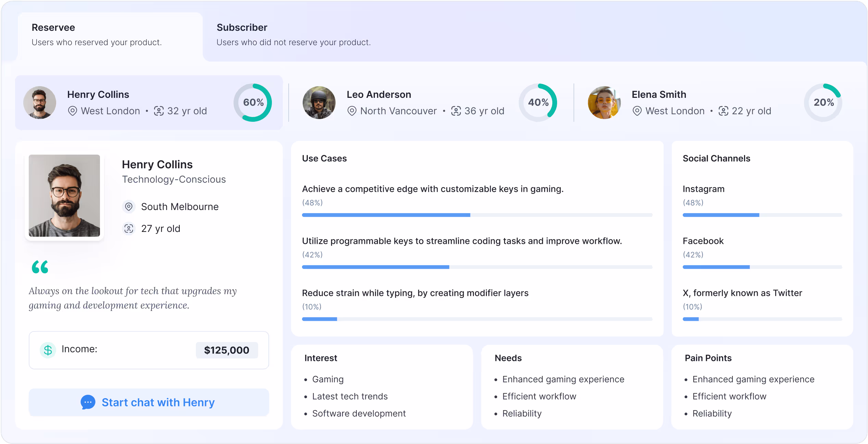Click the age icon next to 27 yr old

pyautogui.click(x=129, y=228)
